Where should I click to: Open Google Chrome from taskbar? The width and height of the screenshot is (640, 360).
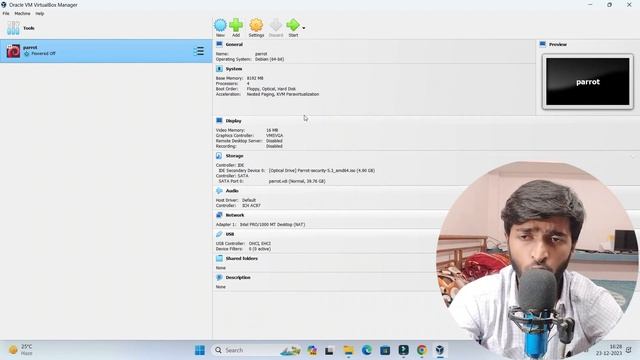click(422, 350)
